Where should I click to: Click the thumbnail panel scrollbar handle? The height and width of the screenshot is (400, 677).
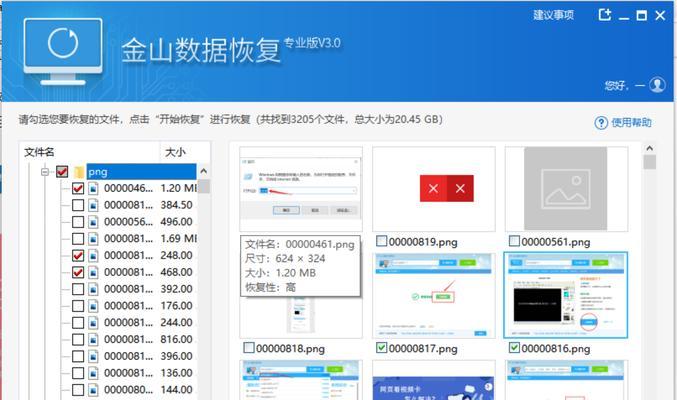649,162
